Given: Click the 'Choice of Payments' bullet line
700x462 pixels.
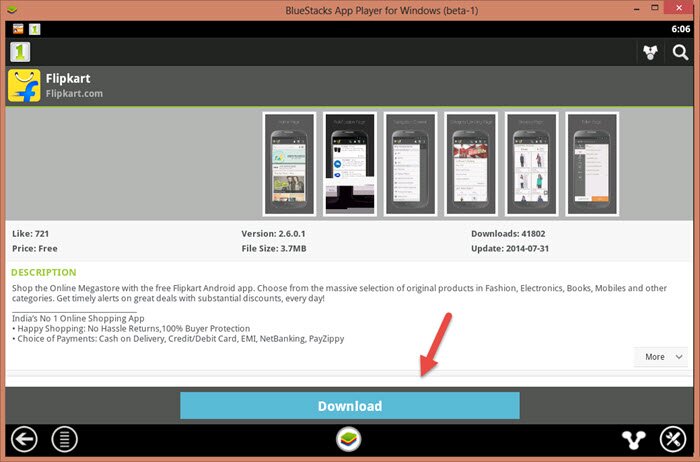Looking at the screenshot, I should click(178, 339).
